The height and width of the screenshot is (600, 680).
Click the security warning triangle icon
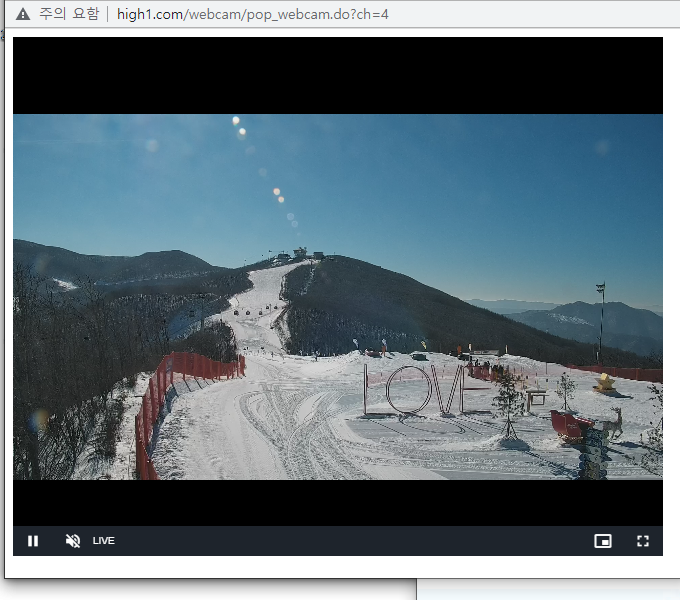click(x=23, y=15)
